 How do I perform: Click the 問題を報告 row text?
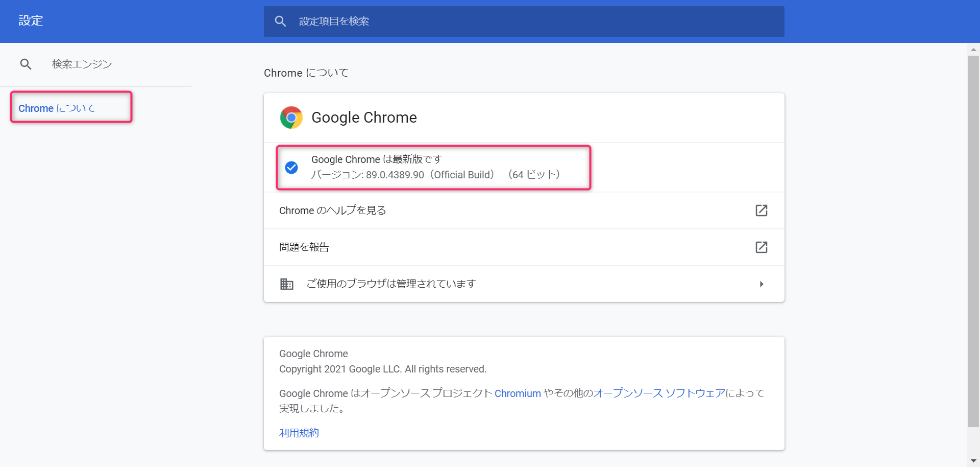click(304, 247)
